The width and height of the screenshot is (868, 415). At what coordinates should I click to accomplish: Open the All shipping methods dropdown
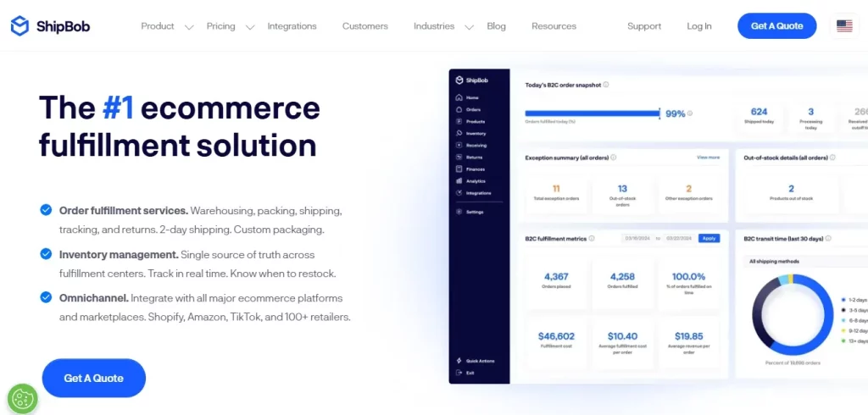(x=805, y=261)
